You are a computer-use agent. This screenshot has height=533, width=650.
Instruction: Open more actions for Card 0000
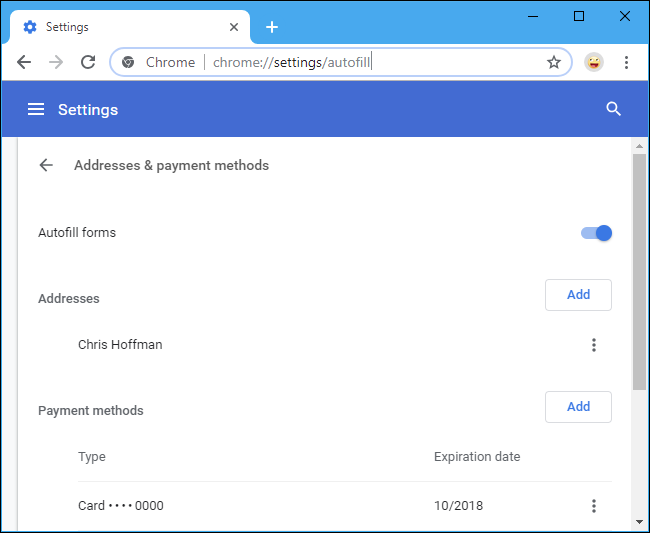click(594, 506)
